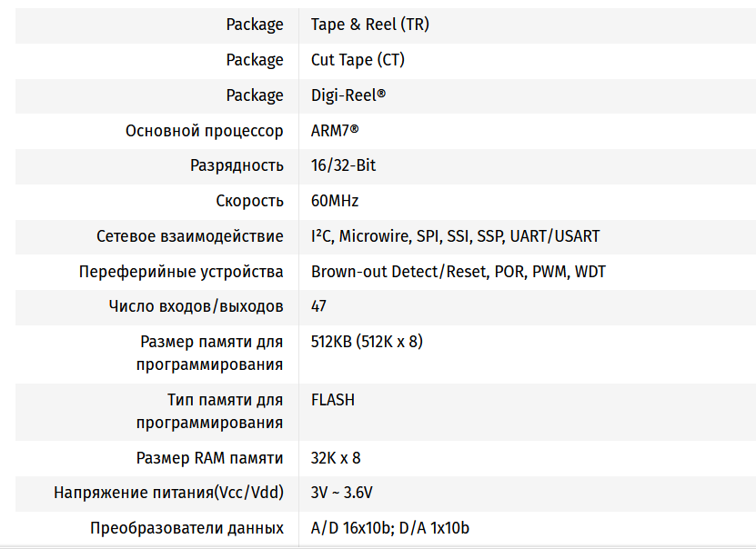
Task: Select the Разрядность row label
Action: tap(237, 165)
